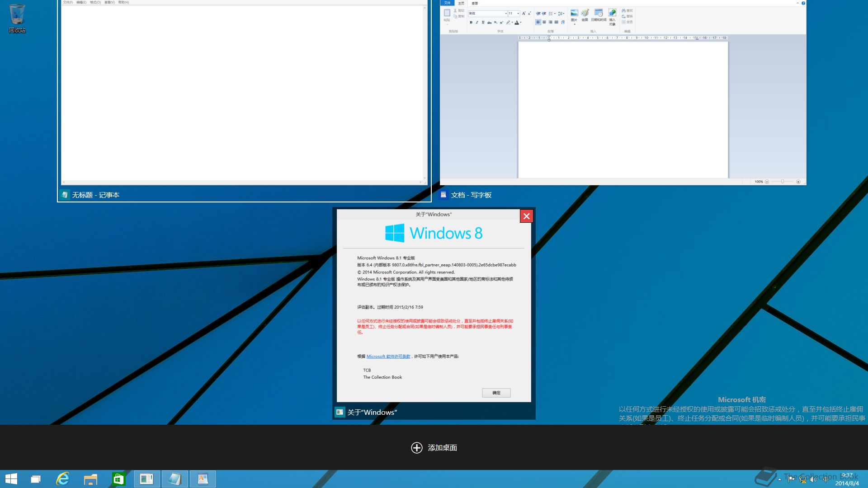Switch to View tab in WordPad
The image size is (868, 488).
475,3
